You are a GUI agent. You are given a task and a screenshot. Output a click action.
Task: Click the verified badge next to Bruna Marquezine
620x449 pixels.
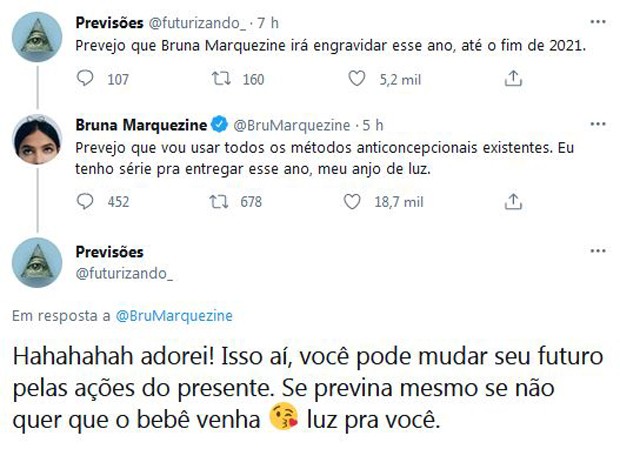(x=219, y=125)
